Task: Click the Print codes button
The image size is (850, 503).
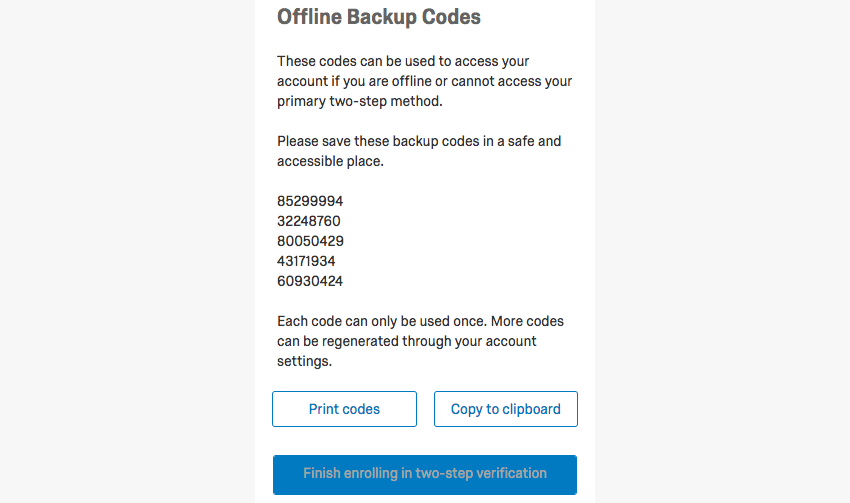Action: coord(344,409)
